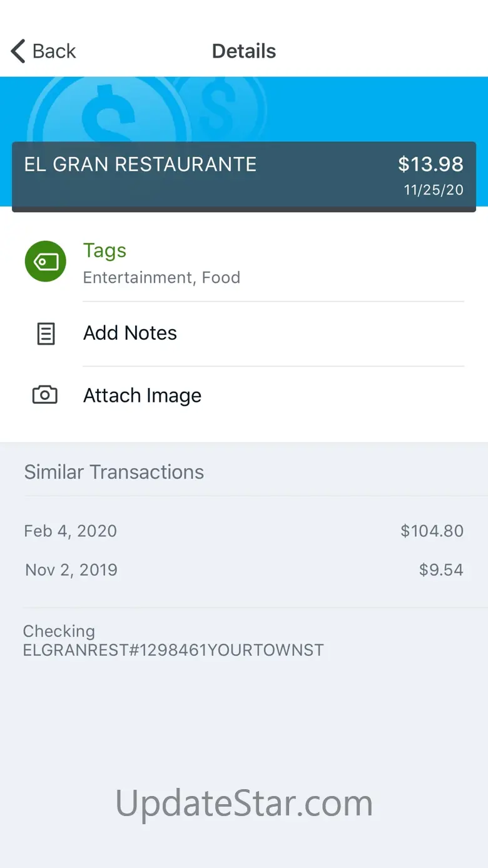Viewport: 488px width, 868px height.
Task: Tap the $9.54 transaction amount
Action: point(441,569)
